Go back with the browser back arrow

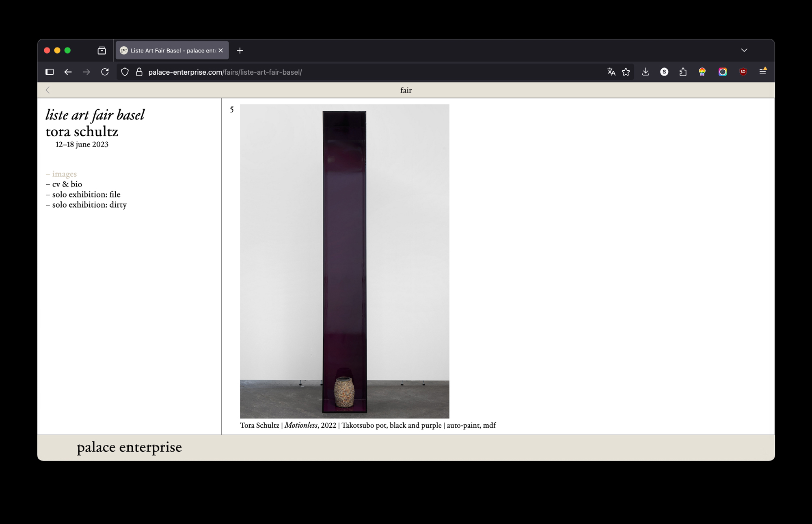(68, 72)
